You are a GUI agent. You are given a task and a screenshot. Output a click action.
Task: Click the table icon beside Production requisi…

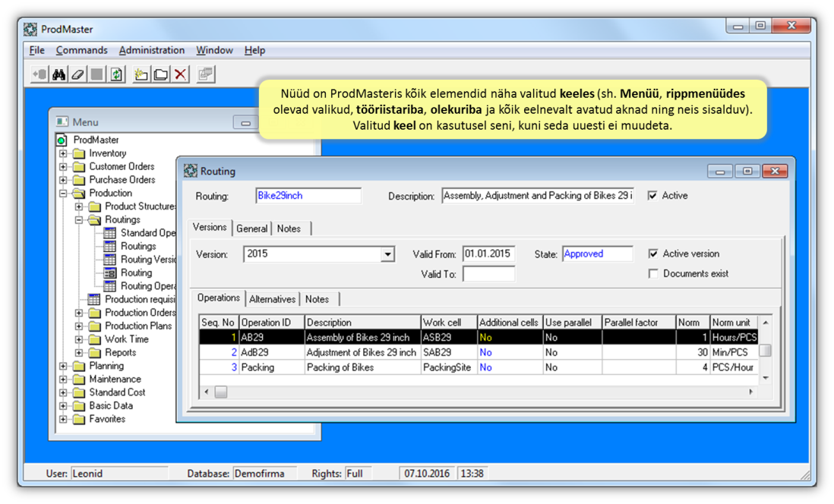[94, 300]
